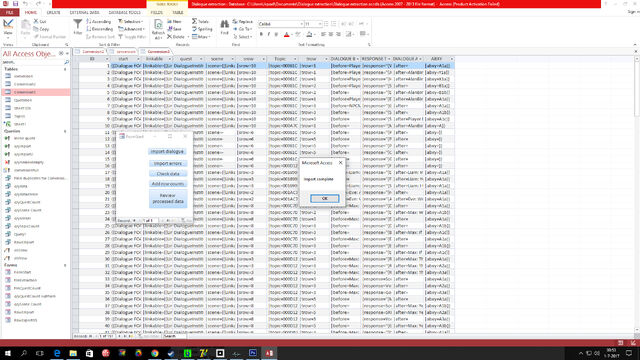Viewport: 640px width, 360px height.
Task: Apply Italic text formatting
Action: pos(269,34)
